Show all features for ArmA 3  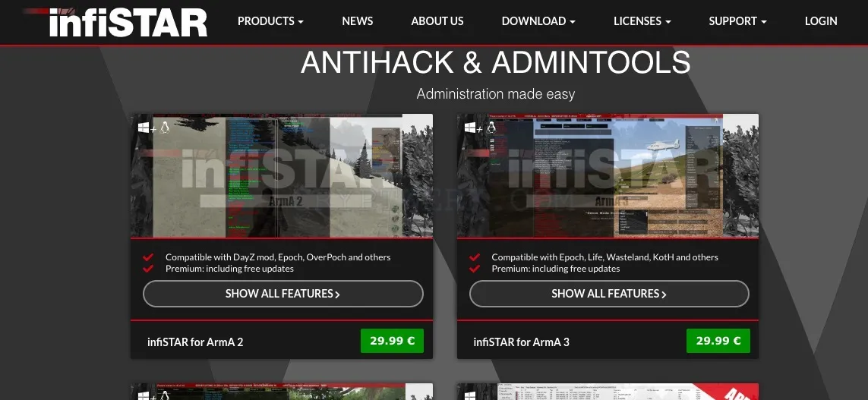(x=609, y=294)
